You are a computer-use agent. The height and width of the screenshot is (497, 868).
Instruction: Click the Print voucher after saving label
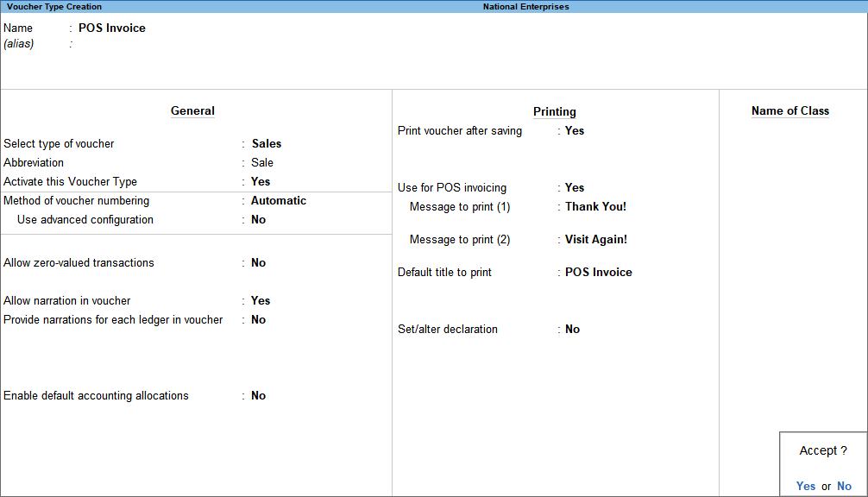tap(460, 130)
